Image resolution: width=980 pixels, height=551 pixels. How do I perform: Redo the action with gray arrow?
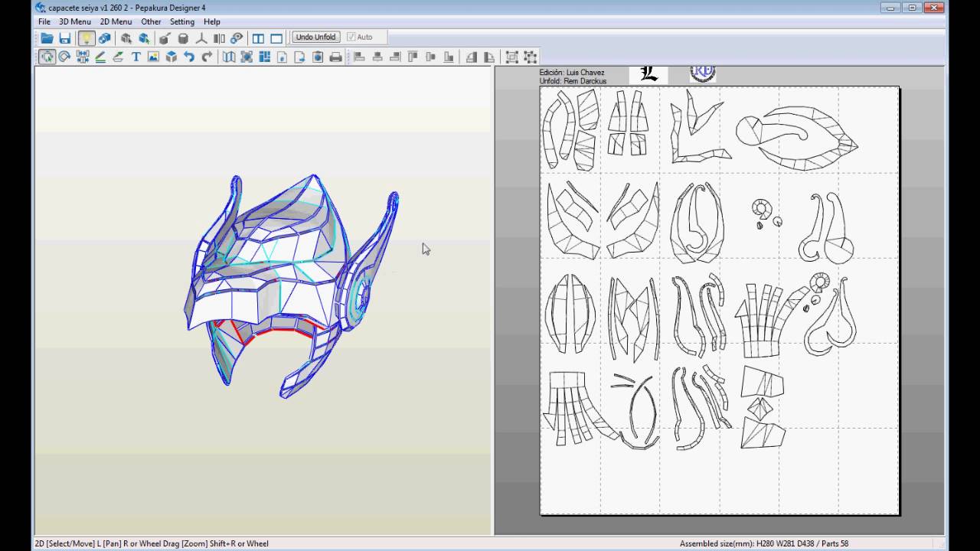pyautogui.click(x=207, y=57)
